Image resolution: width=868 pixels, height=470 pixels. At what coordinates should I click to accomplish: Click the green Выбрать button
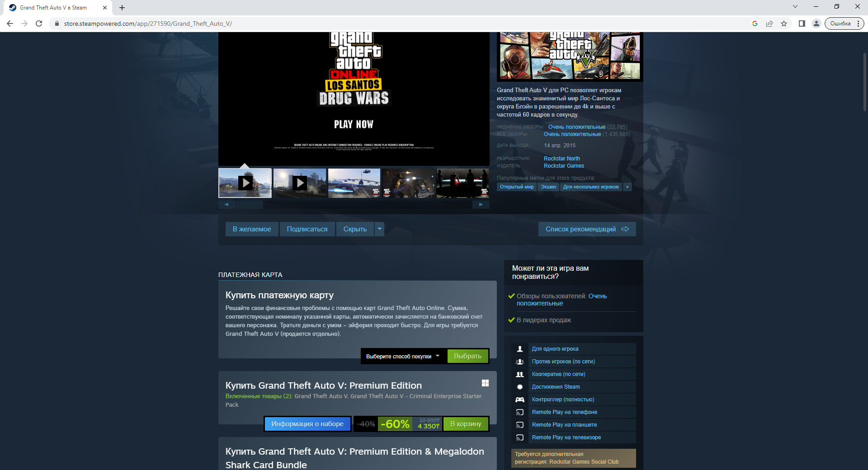point(468,356)
